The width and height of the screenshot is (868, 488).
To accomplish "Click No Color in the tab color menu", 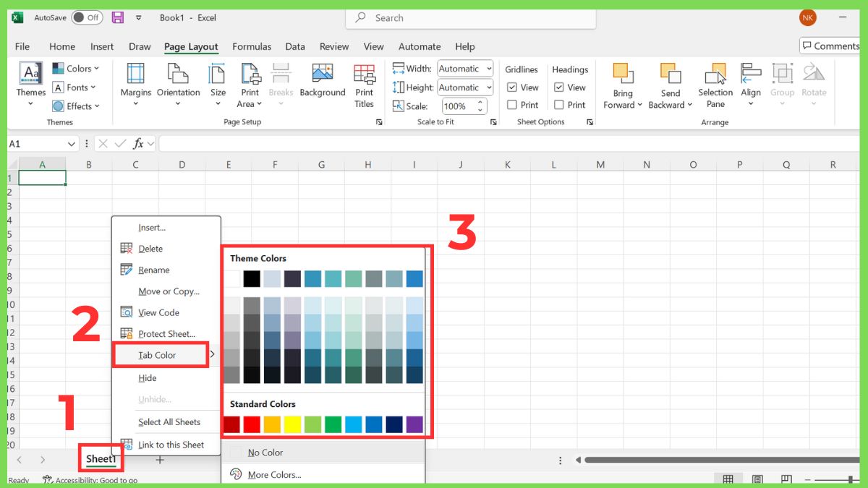I will [x=263, y=452].
